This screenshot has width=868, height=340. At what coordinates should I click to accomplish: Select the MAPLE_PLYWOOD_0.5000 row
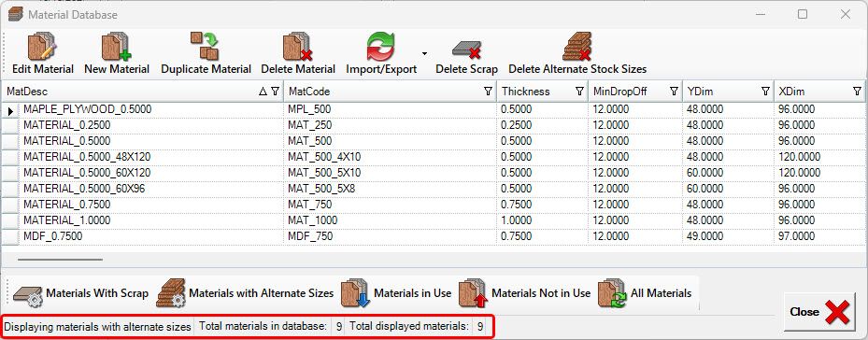pos(434,109)
